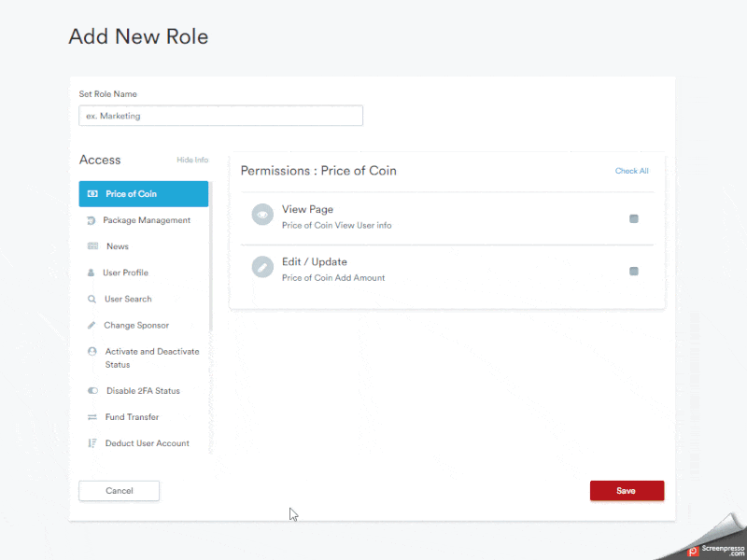Screen dimensions: 747x560
Task: Enable the View Page permission checkbox
Action: (634, 218)
